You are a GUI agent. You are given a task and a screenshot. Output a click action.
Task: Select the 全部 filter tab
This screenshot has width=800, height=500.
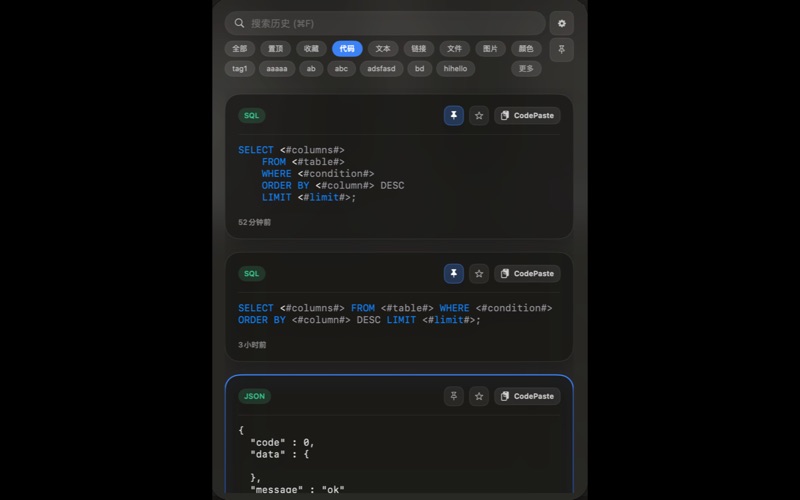click(240, 48)
